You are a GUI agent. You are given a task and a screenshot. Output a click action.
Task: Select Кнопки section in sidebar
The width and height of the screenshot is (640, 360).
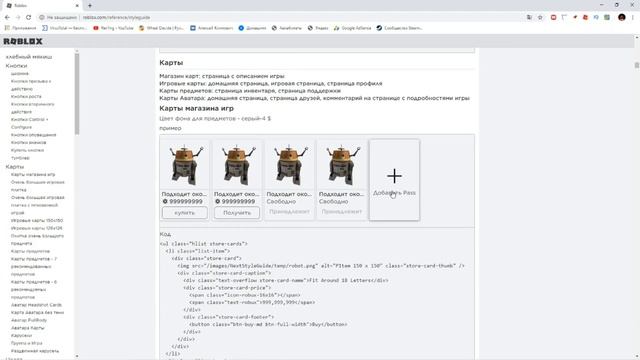[x=16, y=66]
